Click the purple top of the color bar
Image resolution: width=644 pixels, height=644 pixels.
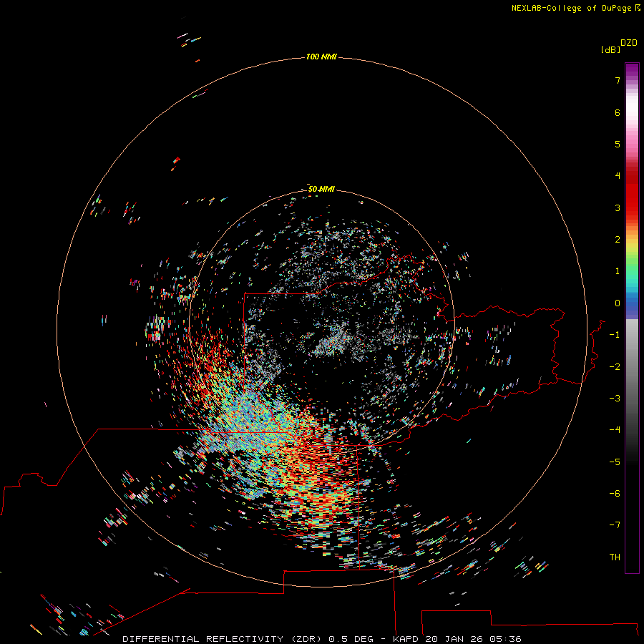pyautogui.click(x=632, y=70)
